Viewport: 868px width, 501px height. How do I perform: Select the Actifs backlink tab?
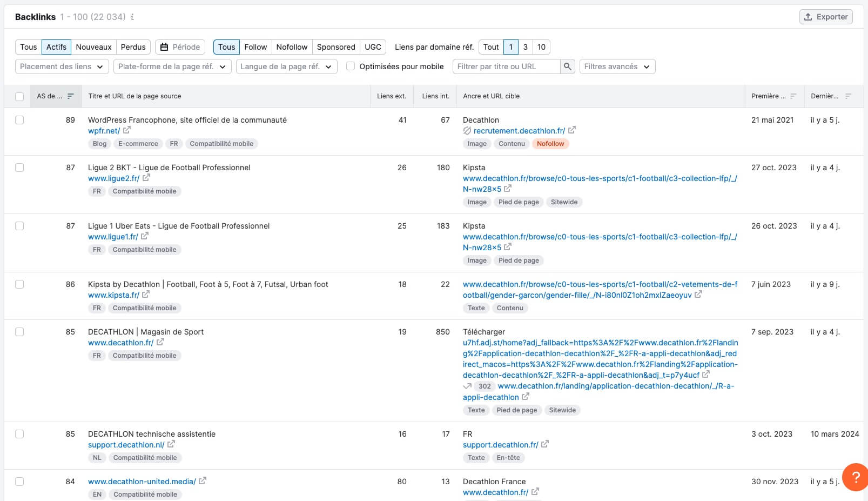(x=56, y=47)
